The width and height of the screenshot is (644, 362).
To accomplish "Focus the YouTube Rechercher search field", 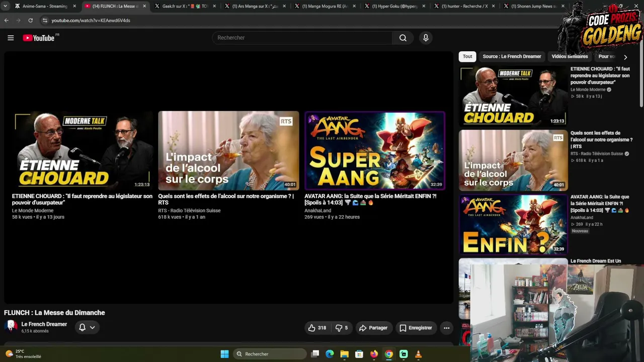I will (302, 38).
